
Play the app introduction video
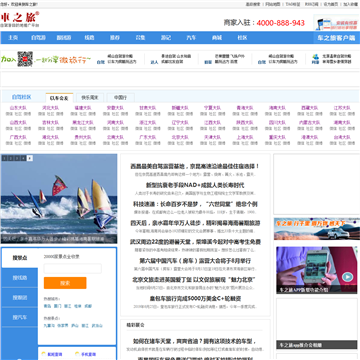[347, 277]
